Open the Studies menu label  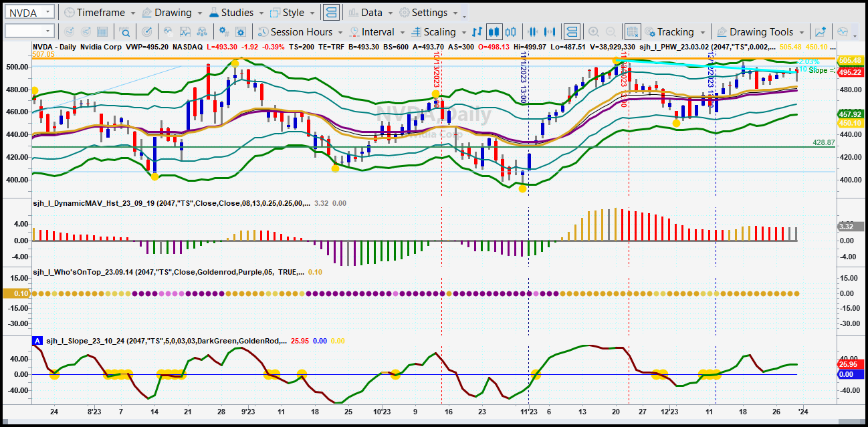(x=237, y=13)
